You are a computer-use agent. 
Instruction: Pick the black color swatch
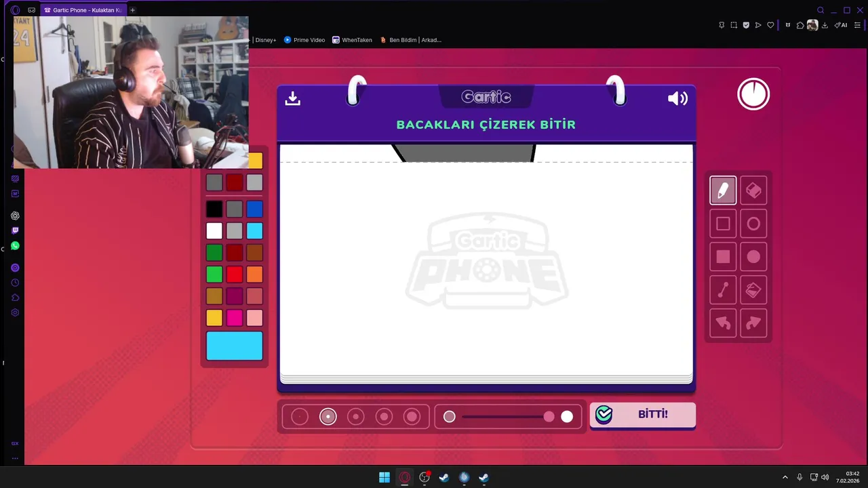tap(214, 209)
